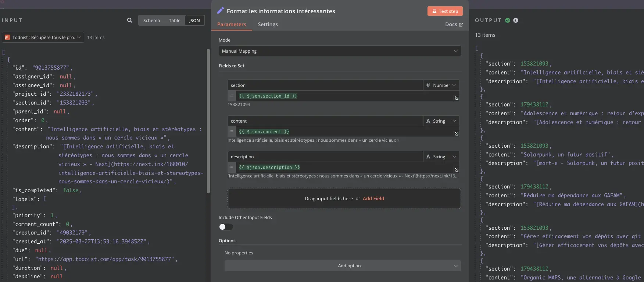Click the input panel vertical scrollbar
Image resolution: width=644 pixels, height=282 pixels.
pos(208,121)
